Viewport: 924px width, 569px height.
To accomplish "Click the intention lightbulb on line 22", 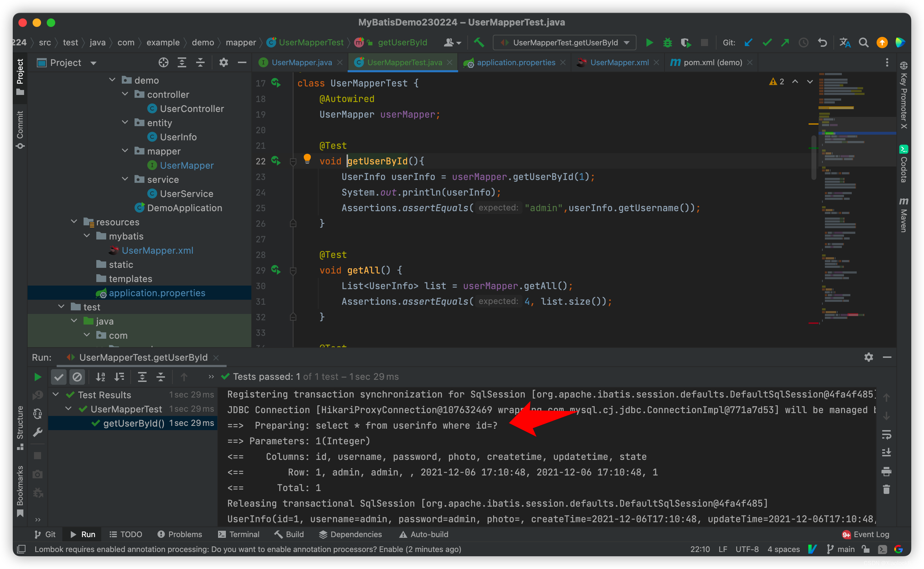I will (x=307, y=158).
